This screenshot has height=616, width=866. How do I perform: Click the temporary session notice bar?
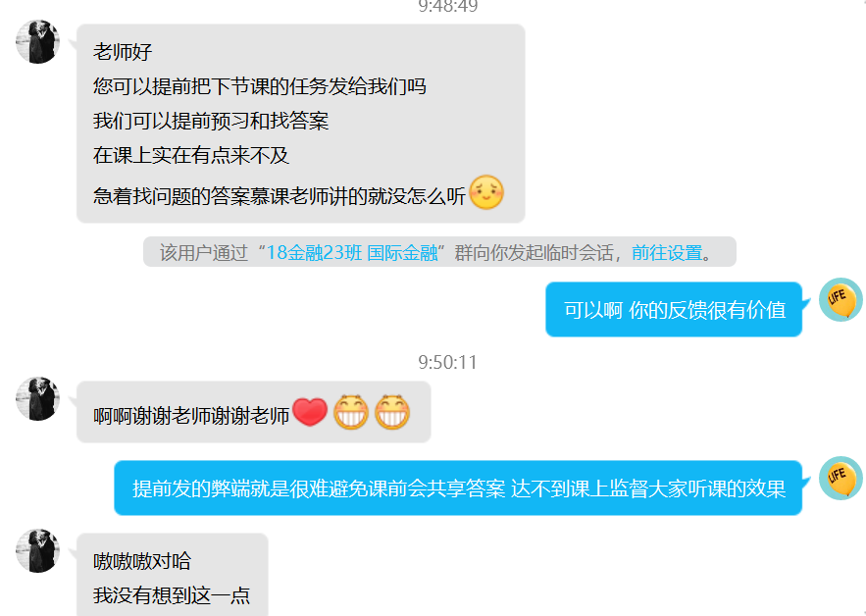[439, 252]
